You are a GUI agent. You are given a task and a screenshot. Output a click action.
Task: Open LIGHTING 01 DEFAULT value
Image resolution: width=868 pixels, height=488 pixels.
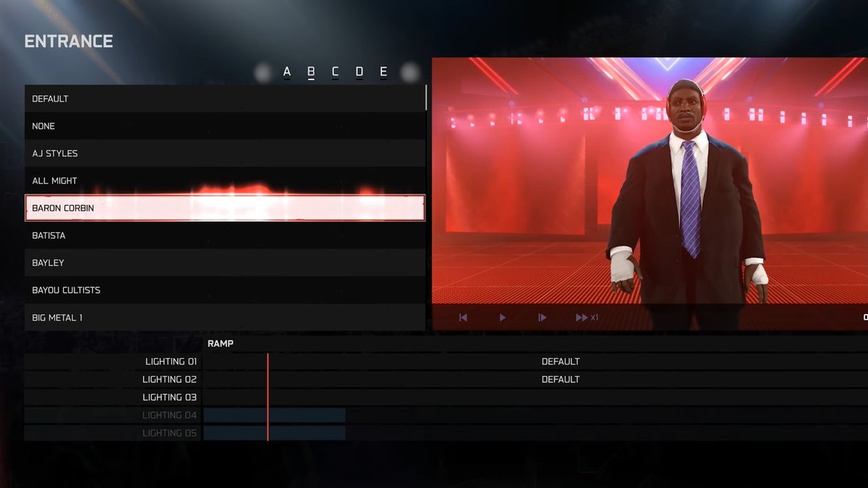pyautogui.click(x=561, y=361)
